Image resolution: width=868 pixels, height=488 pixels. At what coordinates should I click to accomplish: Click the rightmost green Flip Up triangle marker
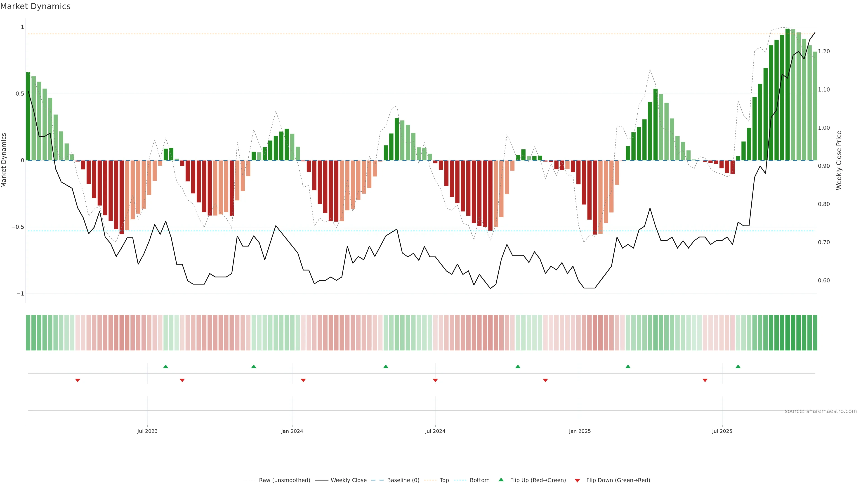click(738, 366)
